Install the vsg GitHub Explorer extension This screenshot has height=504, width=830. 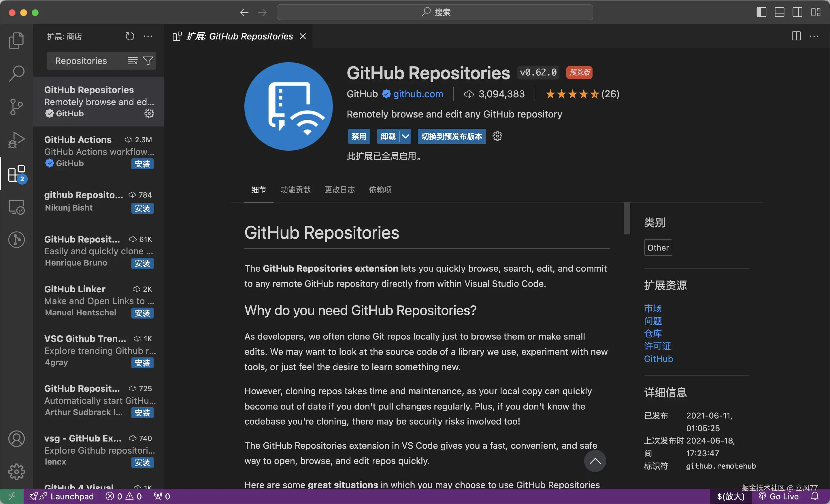point(142,462)
